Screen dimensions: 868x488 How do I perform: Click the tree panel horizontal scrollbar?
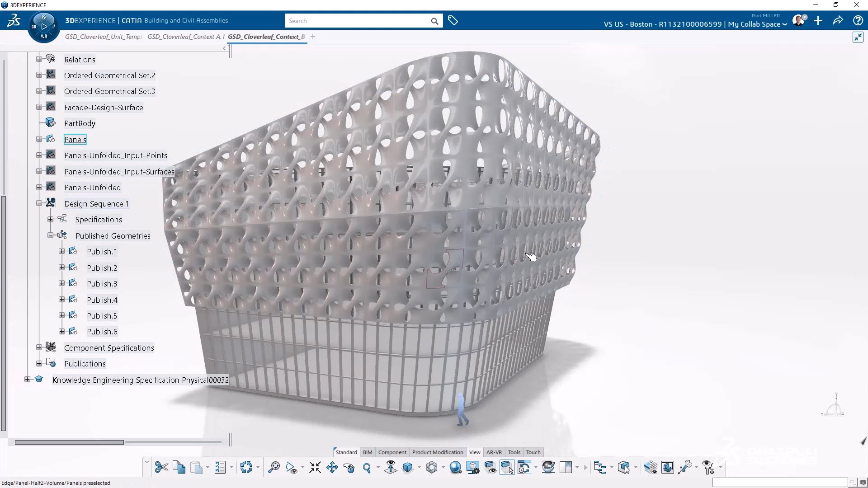69,442
